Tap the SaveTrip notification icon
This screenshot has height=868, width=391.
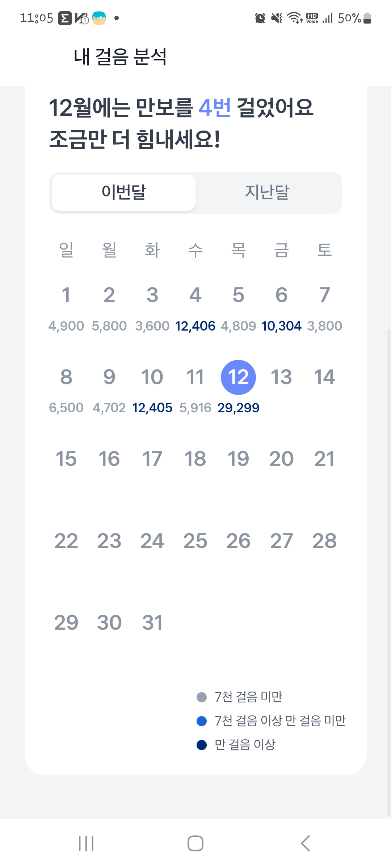click(x=99, y=18)
